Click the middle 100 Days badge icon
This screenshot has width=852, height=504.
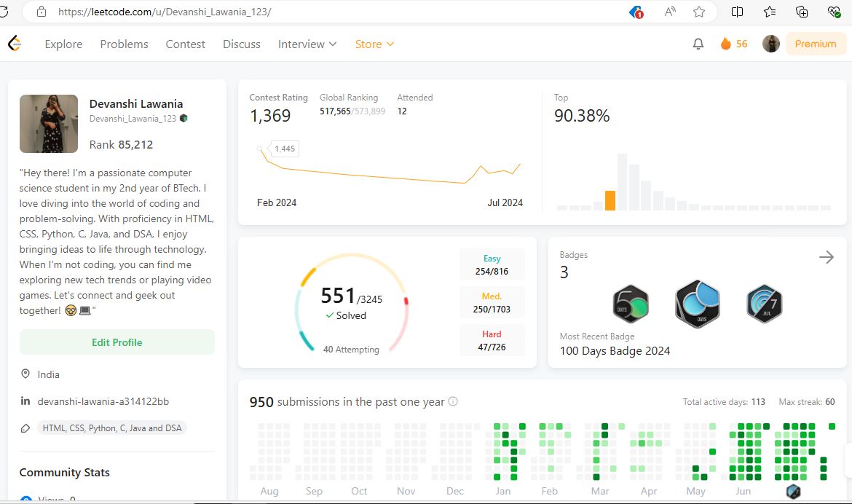coord(697,304)
